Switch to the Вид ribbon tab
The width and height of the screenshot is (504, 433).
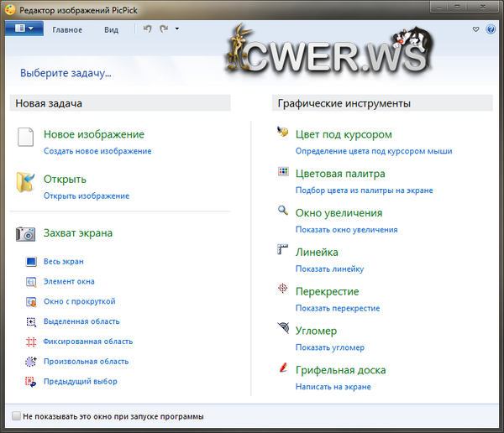point(111,29)
